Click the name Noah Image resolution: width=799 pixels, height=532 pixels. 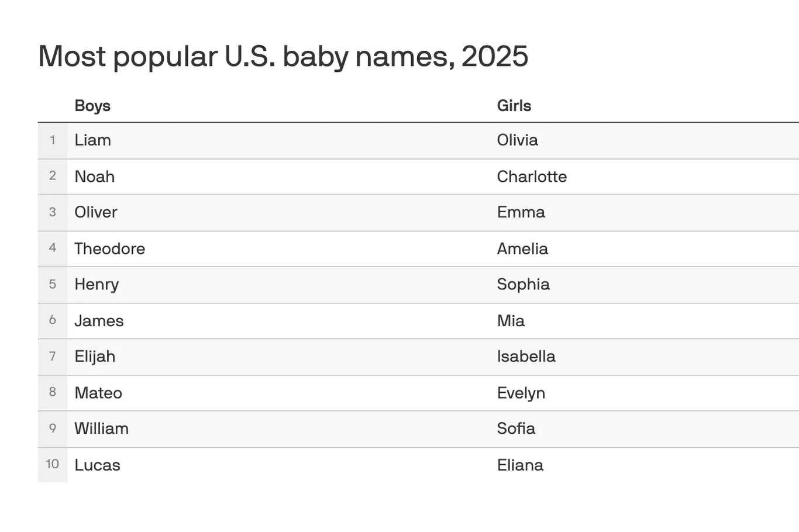tap(94, 177)
